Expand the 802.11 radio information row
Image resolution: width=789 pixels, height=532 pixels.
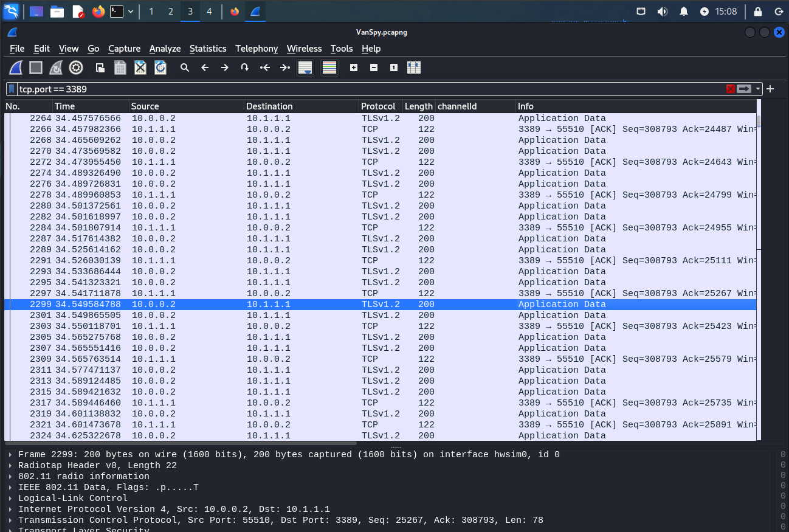(x=10, y=477)
